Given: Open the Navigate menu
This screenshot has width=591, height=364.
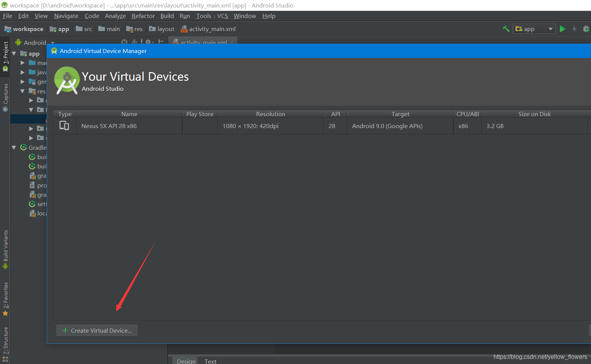Looking at the screenshot, I should tap(66, 16).
